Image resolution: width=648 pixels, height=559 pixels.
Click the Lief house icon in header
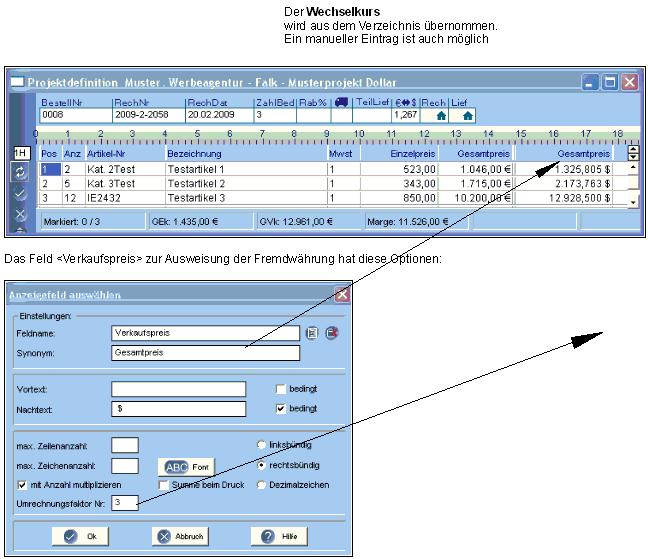(467, 116)
